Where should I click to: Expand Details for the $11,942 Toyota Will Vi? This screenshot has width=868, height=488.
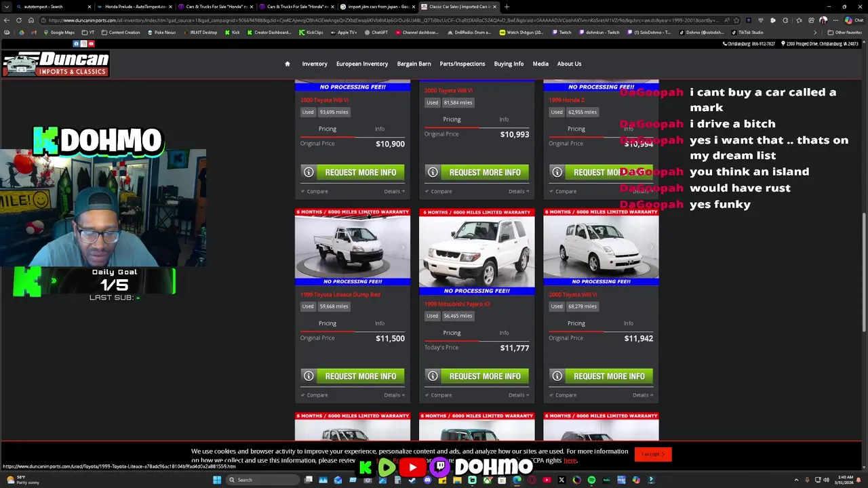[x=643, y=395]
